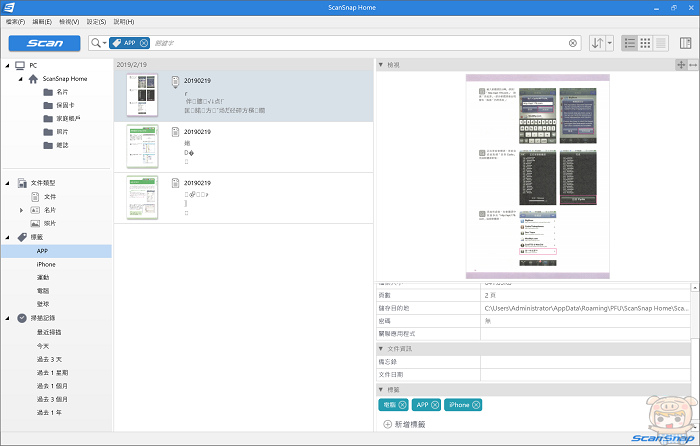Image resolution: width=700 pixels, height=446 pixels.
Task: Switch to list view mode
Action: click(x=629, y=43)
